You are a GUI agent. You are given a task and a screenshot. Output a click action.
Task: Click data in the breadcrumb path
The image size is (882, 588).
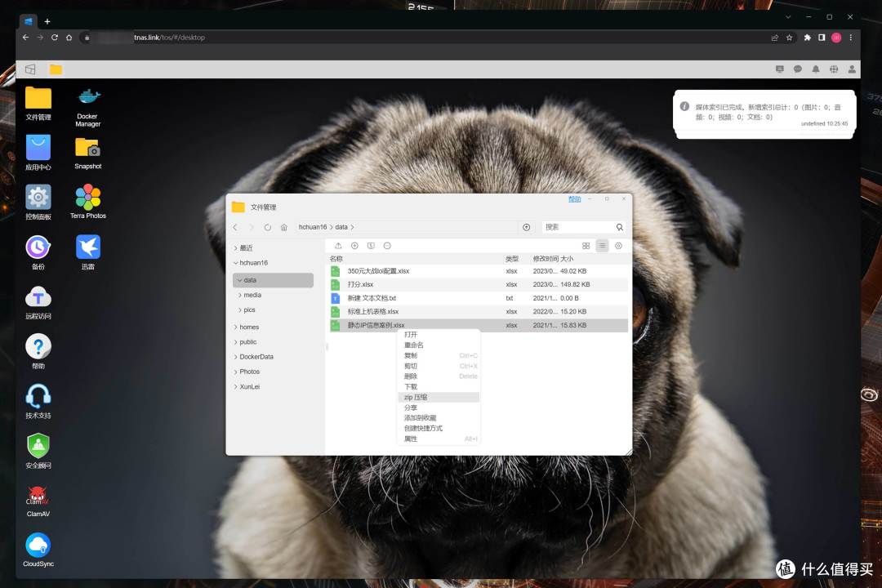pos(341,227)
